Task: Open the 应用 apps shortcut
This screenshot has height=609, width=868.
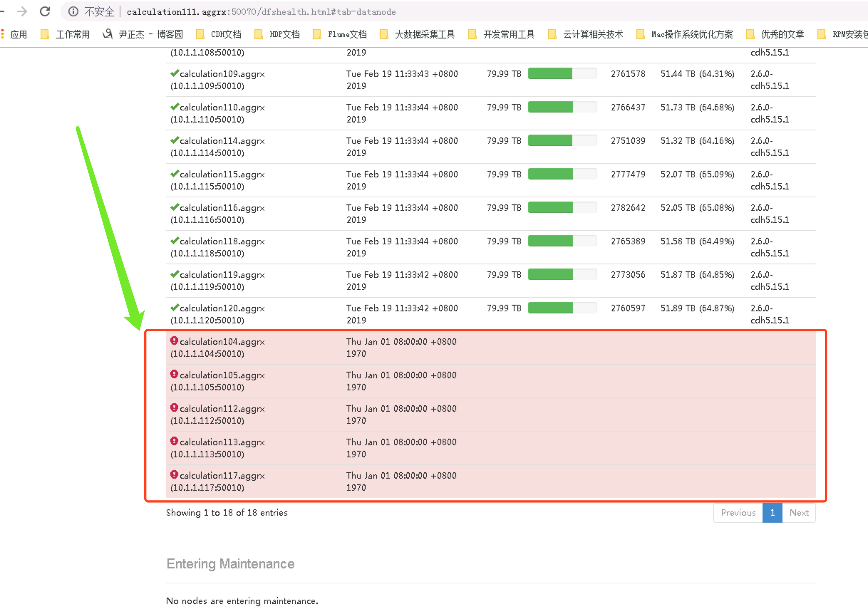Action: click(14, 35)
